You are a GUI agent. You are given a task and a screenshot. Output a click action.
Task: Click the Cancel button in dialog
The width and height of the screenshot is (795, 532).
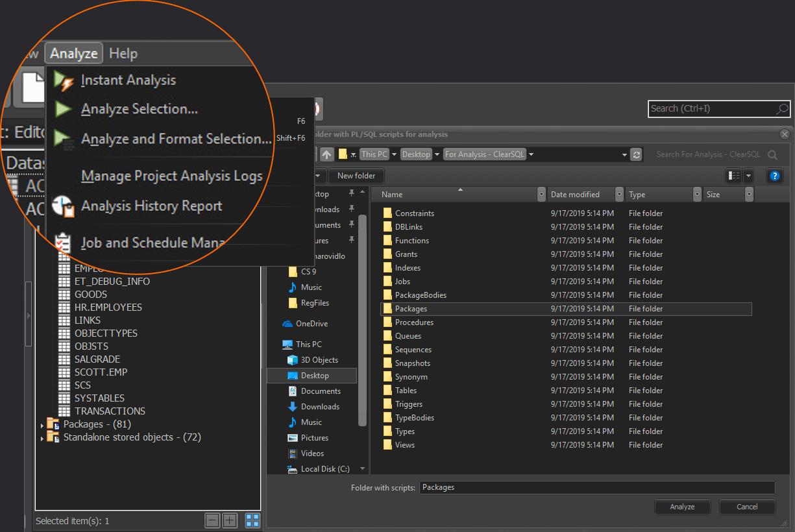pos(747,507)
